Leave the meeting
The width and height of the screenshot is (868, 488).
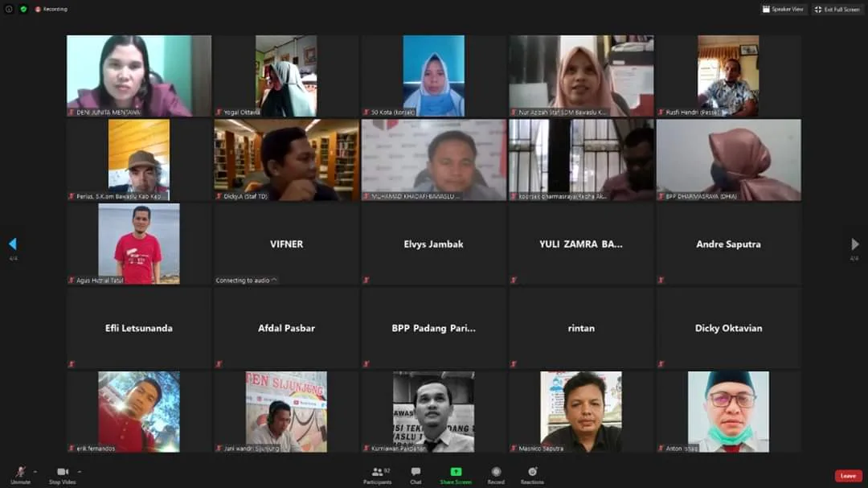tap(848, 476)
